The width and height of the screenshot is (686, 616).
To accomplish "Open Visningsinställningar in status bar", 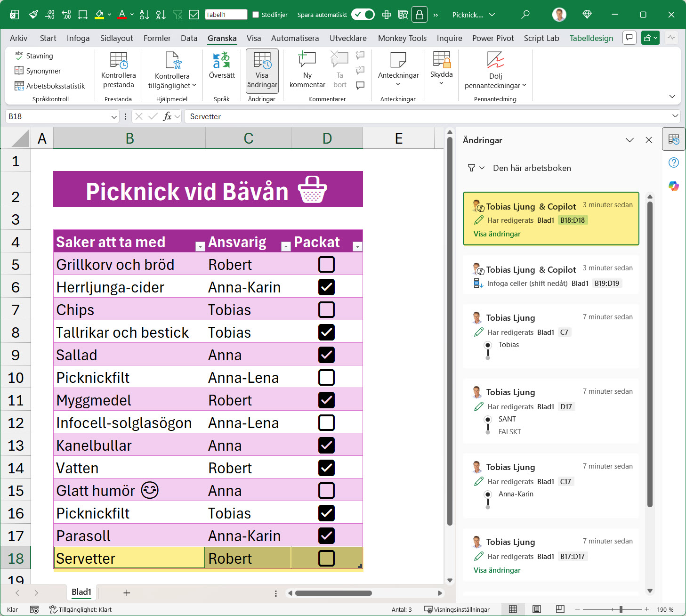I will point(457,609).
